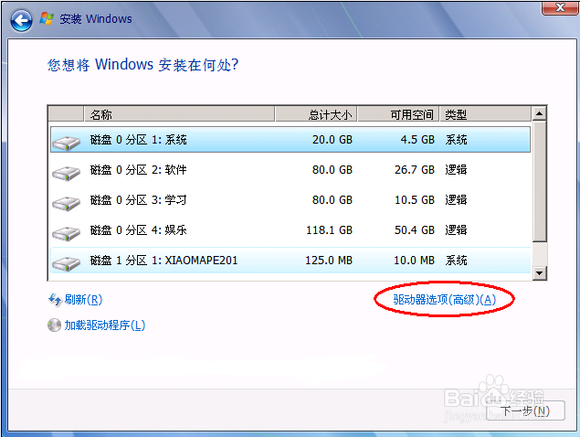Click the 50.4 GB free space cell
Screen dimensions: 580x437
coord(414,230)
